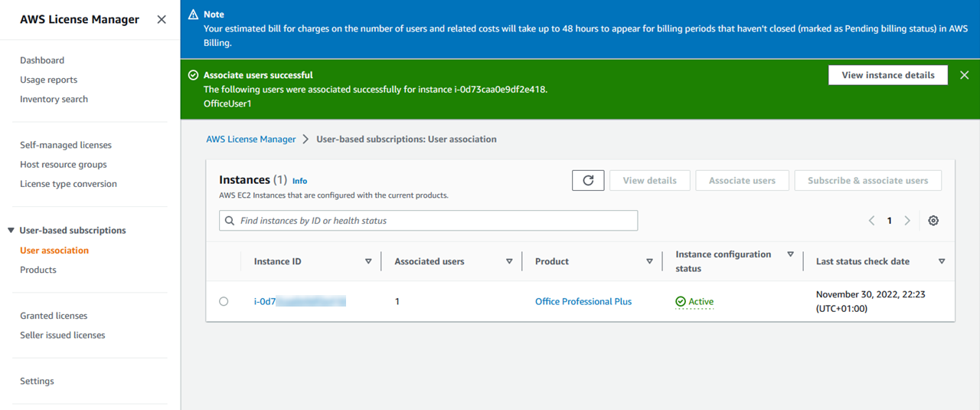Click the success checkmark banner icon
Screen dimensions: 980x410
(193, 75)
